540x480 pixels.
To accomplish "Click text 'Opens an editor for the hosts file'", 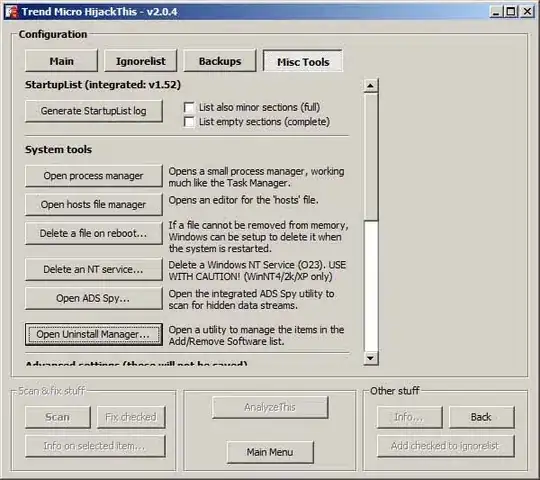I will [x=243, y=200].
